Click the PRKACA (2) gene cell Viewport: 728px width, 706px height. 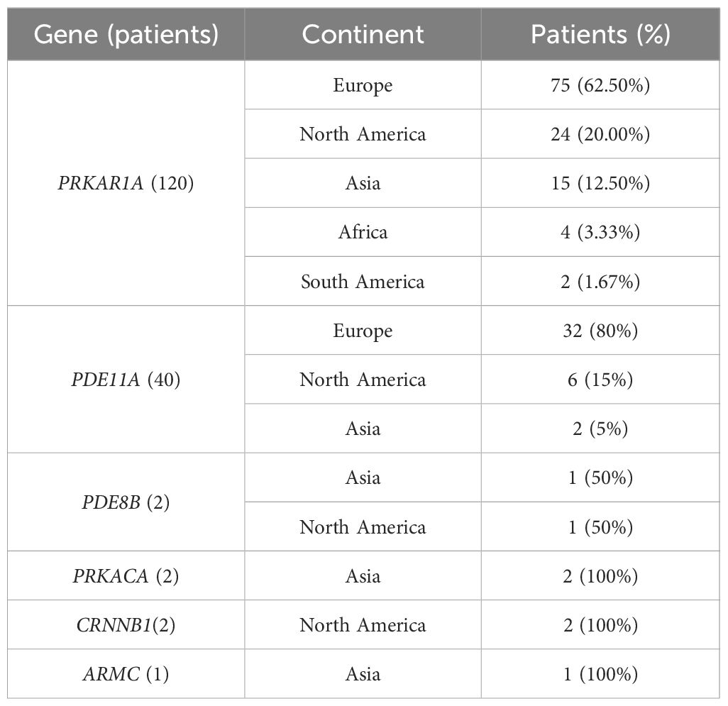[126, 575]
